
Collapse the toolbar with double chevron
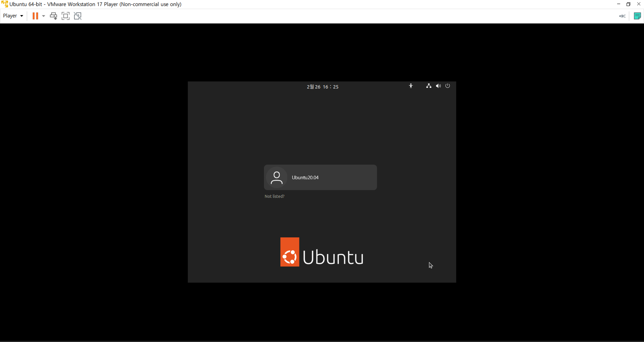[x=622, y=16]
